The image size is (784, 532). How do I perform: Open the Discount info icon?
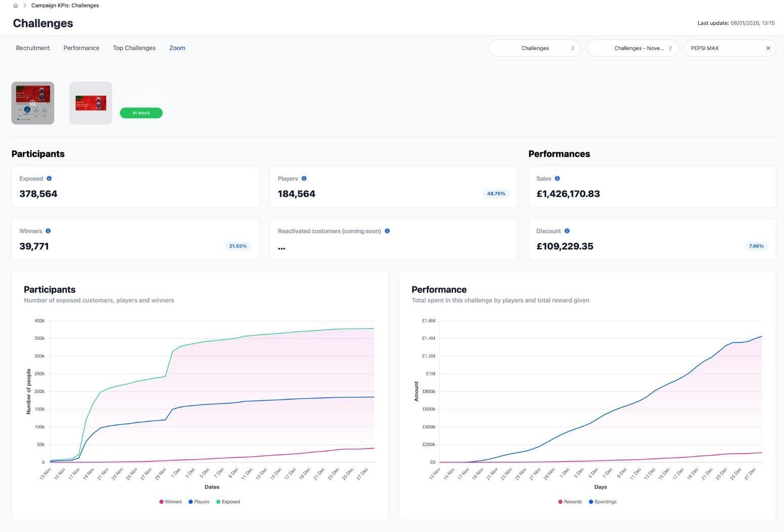(567, 231)
